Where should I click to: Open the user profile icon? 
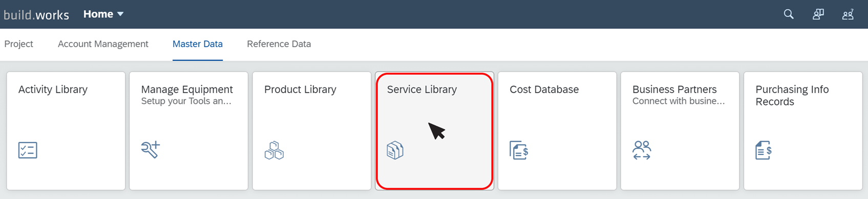pos(848,14)
